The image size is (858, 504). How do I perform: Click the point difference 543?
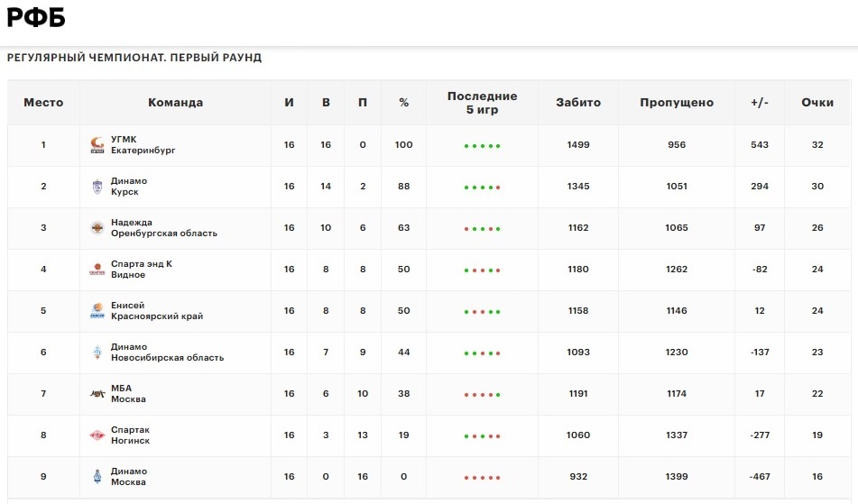pos(760,145)
